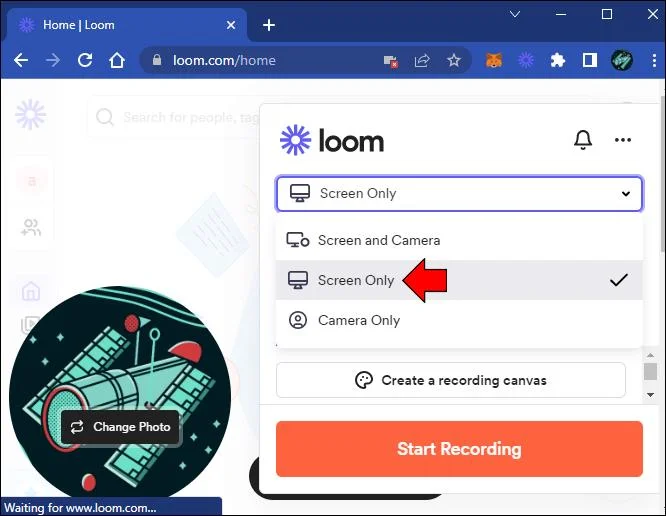The height and width of the screenshot is (516, 666).
Task: Choose Screen and Camera option
Action: (x=459, y=240)
